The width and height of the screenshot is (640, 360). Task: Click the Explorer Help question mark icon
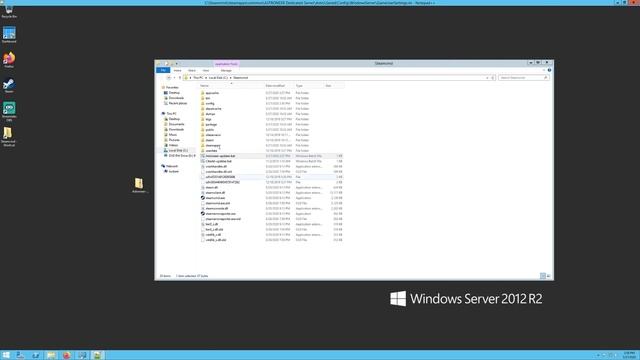(549, 70)
